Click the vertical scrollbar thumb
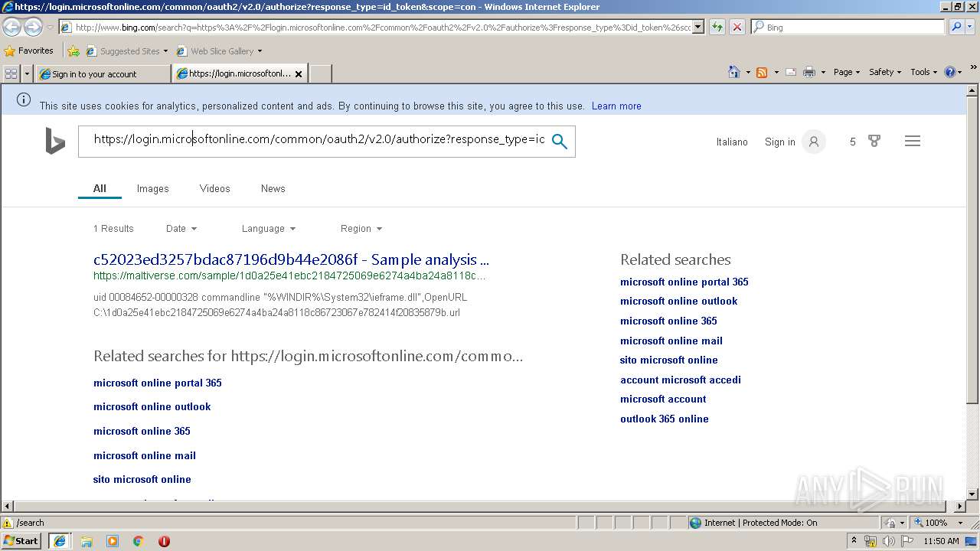This screenshot has width=980, height=551. coord(972,249)
